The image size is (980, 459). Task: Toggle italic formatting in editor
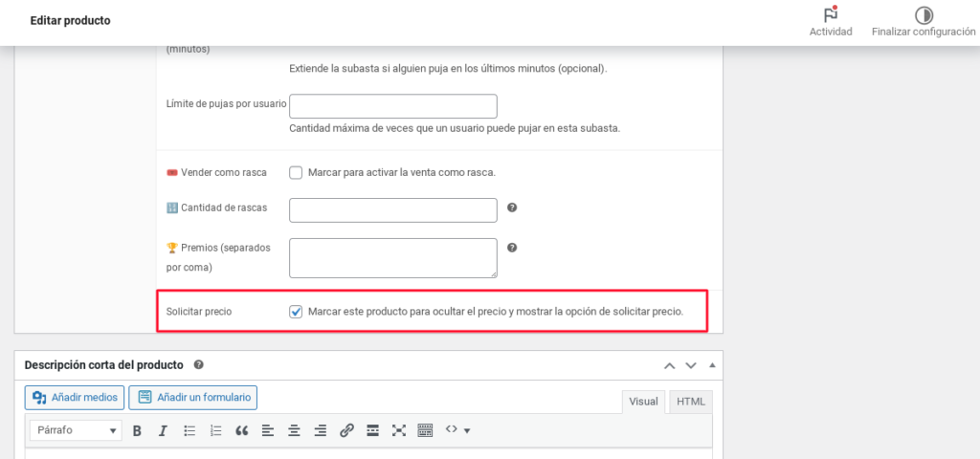click(163, 430)
